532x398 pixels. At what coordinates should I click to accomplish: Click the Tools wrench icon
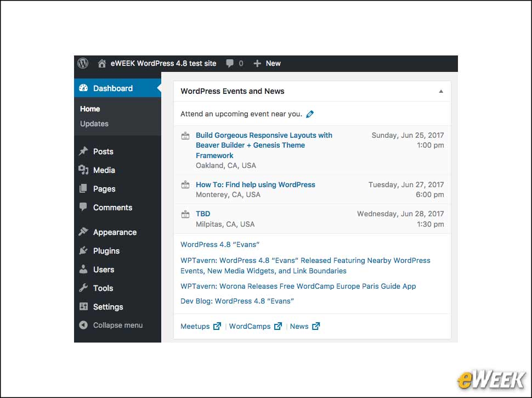click(83, 288)
